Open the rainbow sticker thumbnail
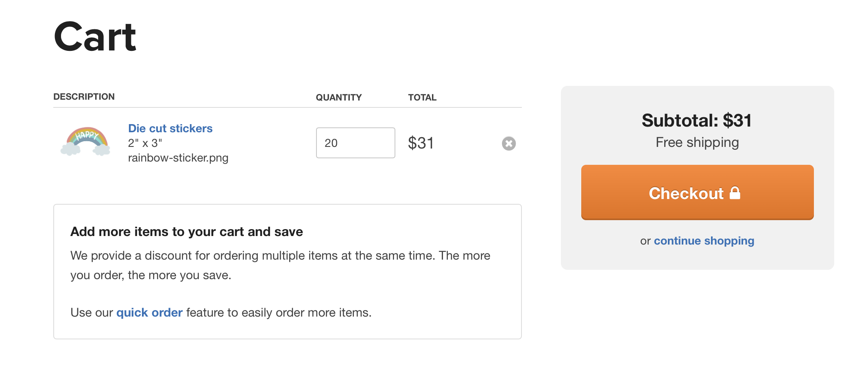Viewport: 868px width, 376px height. point(85,142)
